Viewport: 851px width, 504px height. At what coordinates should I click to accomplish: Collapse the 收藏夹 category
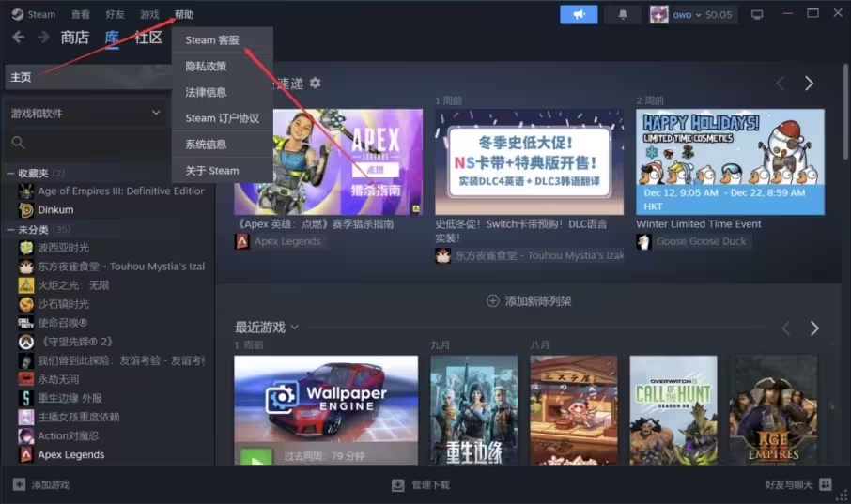coord(10,173)
